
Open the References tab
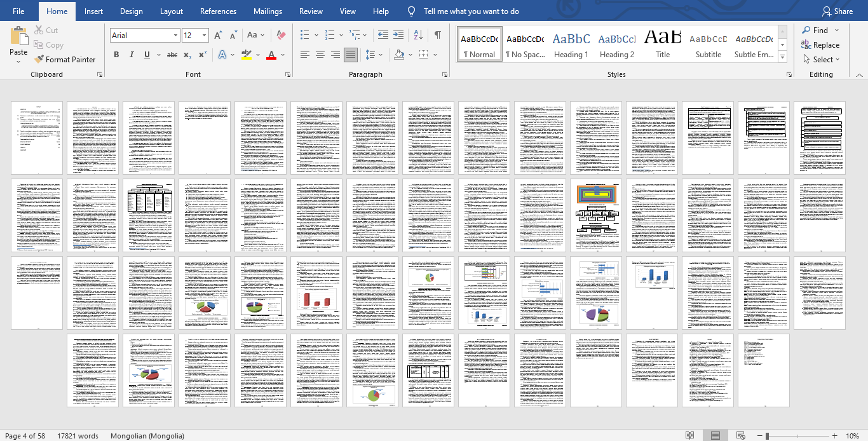coord(219,11)
